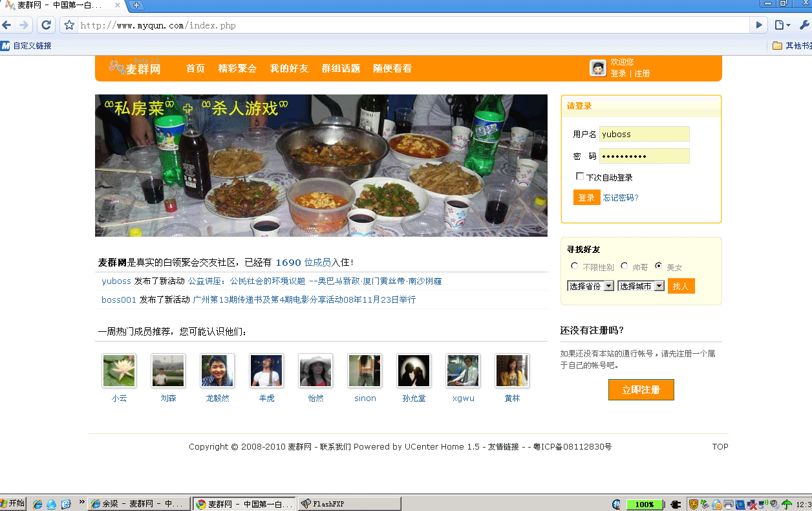Open 随便看看 in the navigation
Screen dimensions: 812x511
(392, 69)
